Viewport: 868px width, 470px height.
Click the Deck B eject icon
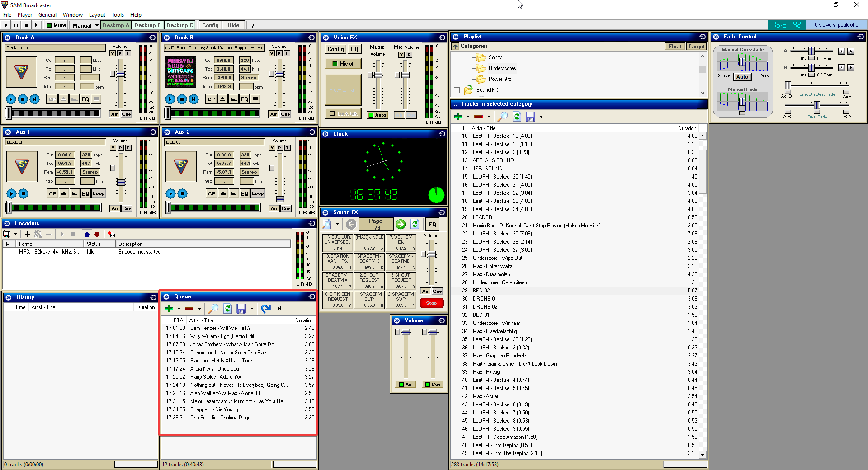click(222, 99)
